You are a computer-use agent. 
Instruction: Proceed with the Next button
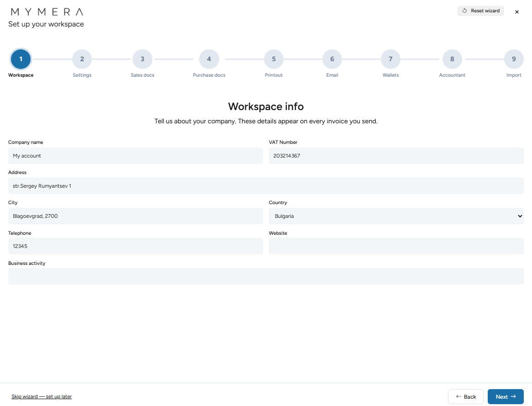click(x=506, y=396)
